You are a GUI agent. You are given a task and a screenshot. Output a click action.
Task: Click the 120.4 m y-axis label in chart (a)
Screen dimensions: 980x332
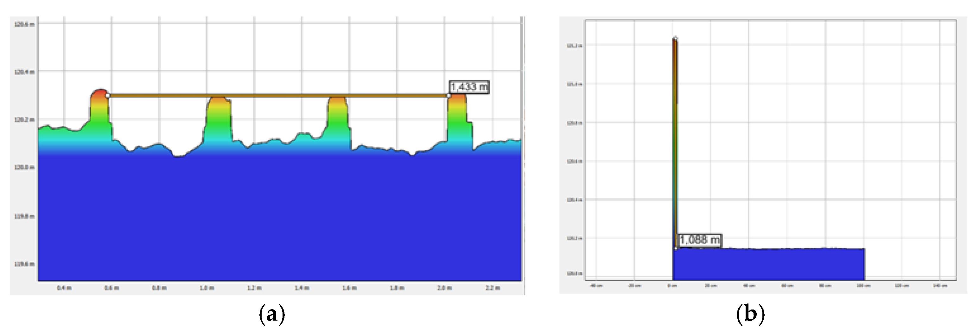[x=24, y=72]
